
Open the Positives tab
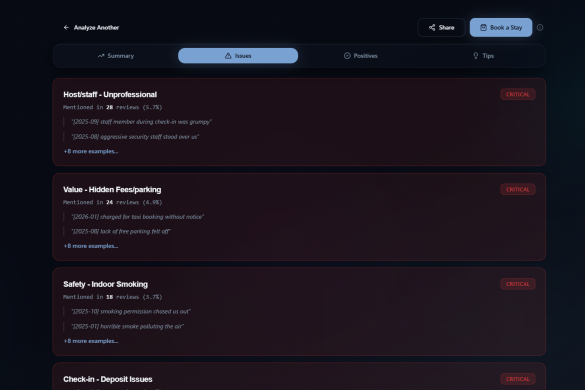(x=360, y=56)
